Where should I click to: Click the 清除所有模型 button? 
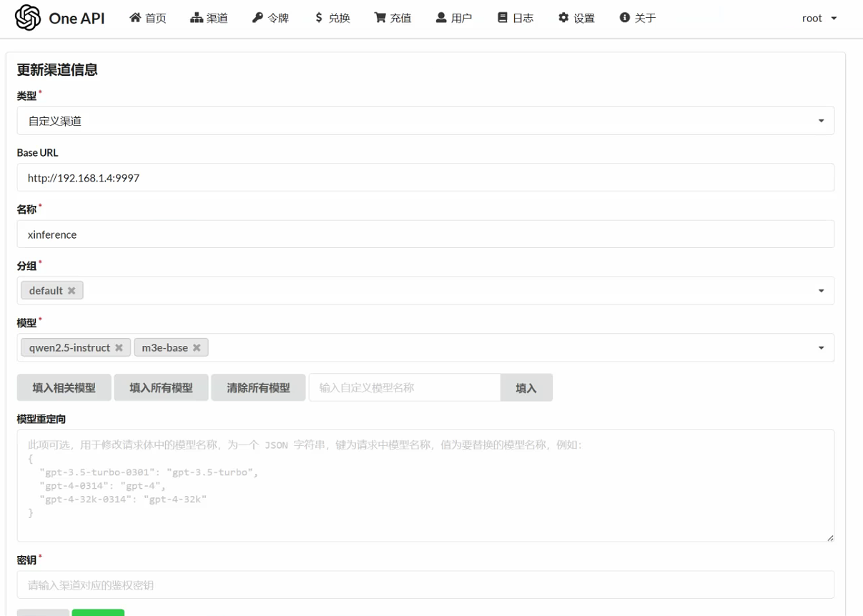pos(258,388)
